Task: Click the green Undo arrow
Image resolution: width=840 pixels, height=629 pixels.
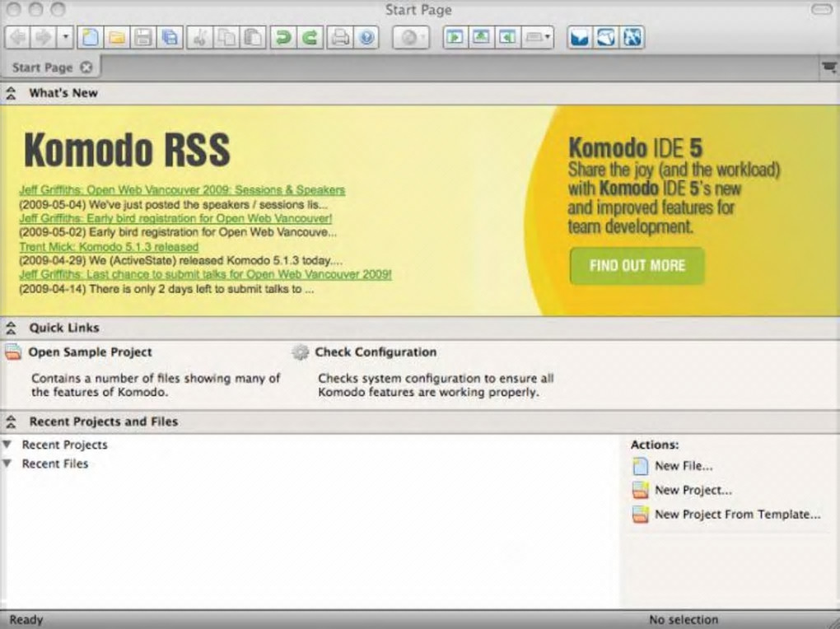Action: [x=282, y=38]
